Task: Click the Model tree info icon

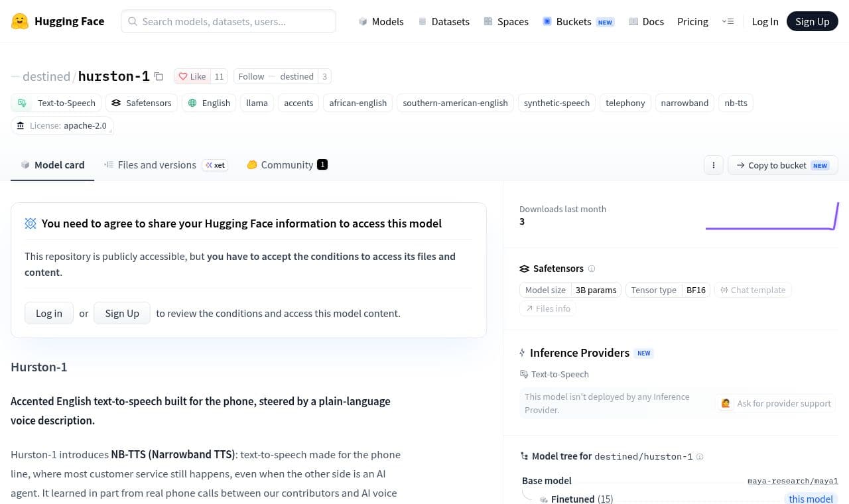Action: (700, 457)
